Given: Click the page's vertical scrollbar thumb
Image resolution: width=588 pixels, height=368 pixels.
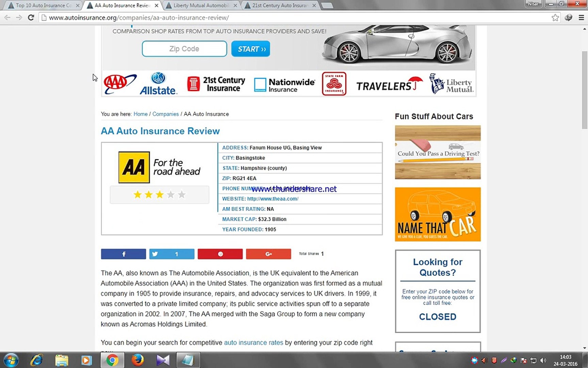Looking at the screenshot, I should coord(585,90).
